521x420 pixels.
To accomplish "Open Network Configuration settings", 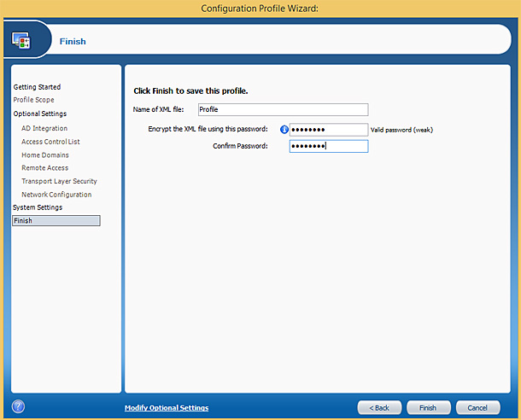I will [x=56, y=195].
